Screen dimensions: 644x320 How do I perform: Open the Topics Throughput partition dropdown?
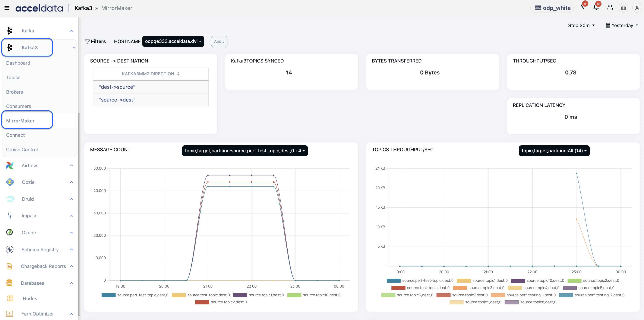coord(554,151)
